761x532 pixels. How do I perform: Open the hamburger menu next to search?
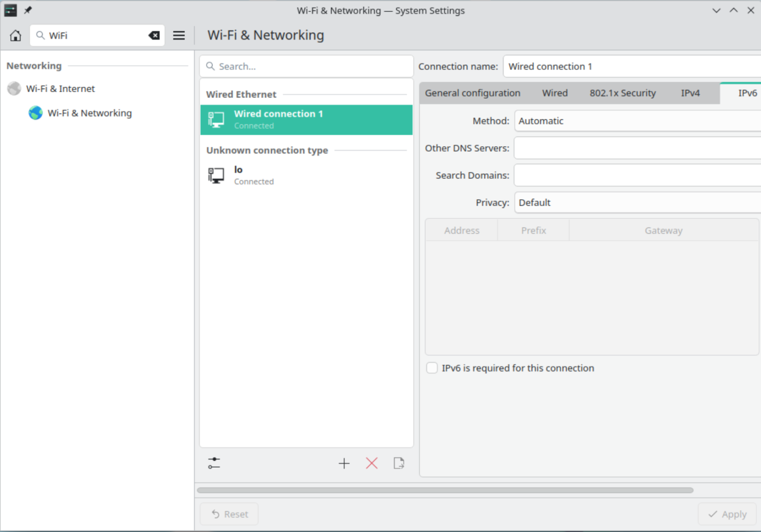(179, 35)
